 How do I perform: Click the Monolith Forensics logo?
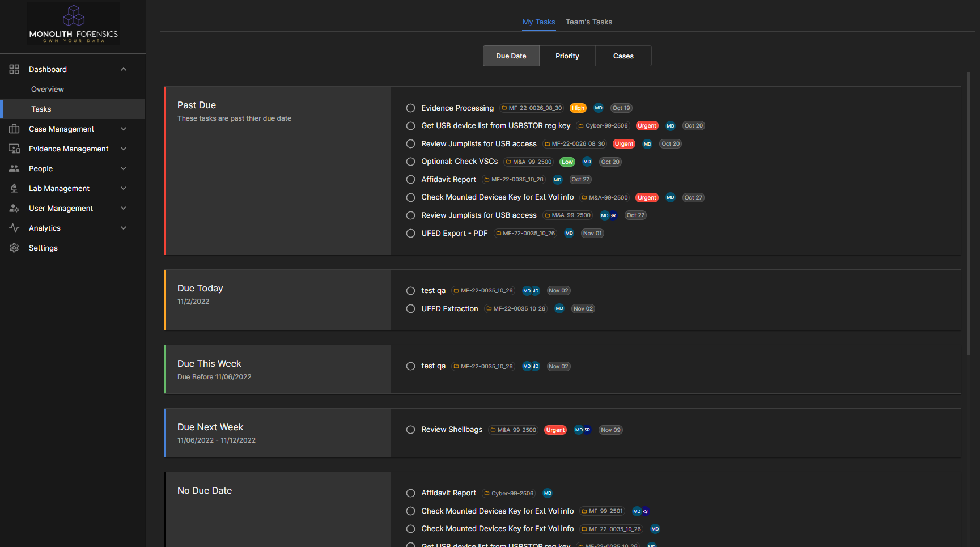[73, 24]
